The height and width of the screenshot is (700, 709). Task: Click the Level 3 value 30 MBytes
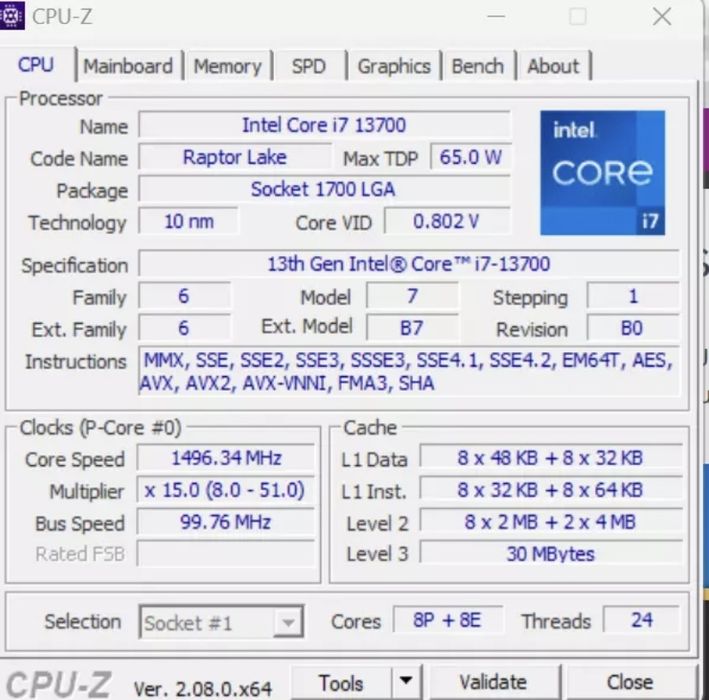tap(551, 553)
